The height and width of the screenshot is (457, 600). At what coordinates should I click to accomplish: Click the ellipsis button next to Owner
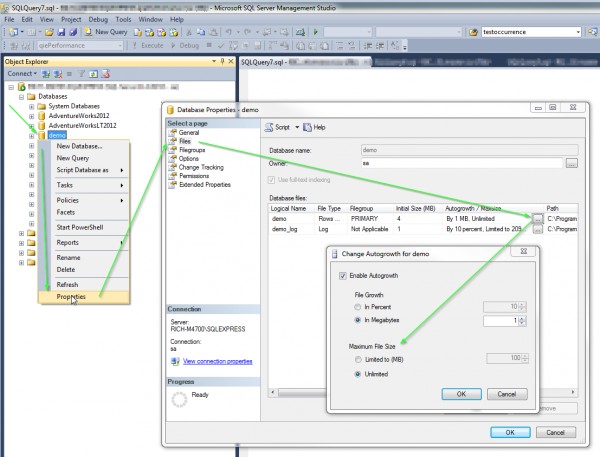click(x=571, y=163)
